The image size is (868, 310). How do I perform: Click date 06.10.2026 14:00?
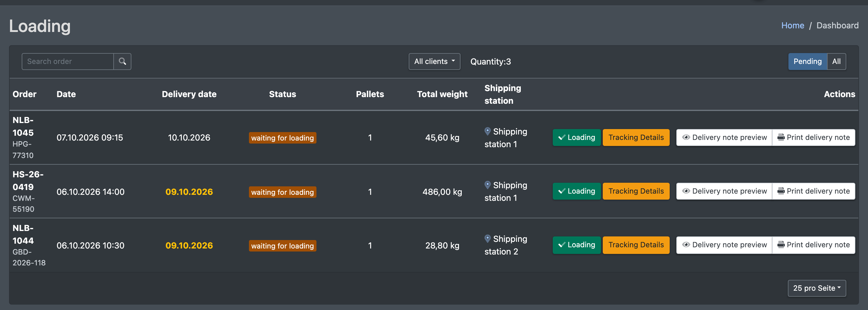tap(90, 191)
